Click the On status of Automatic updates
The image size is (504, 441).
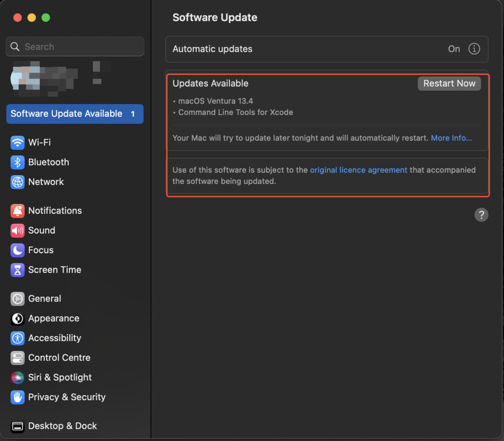point(454,49)
